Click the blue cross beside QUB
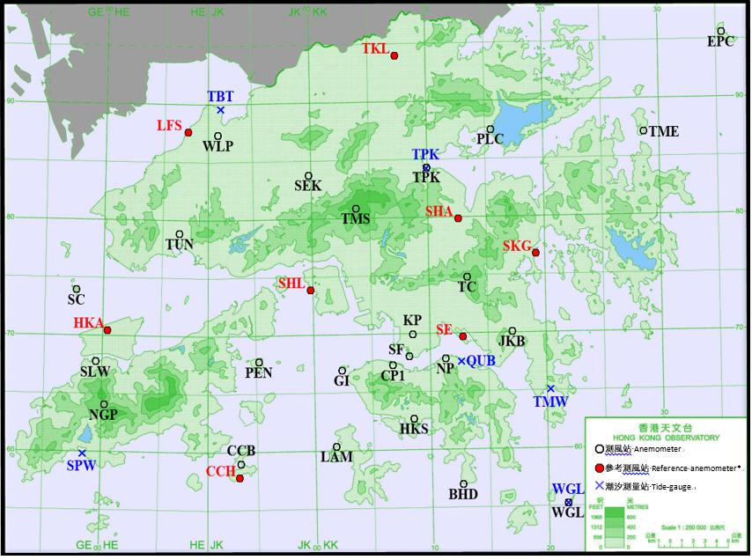 [461, 361]
